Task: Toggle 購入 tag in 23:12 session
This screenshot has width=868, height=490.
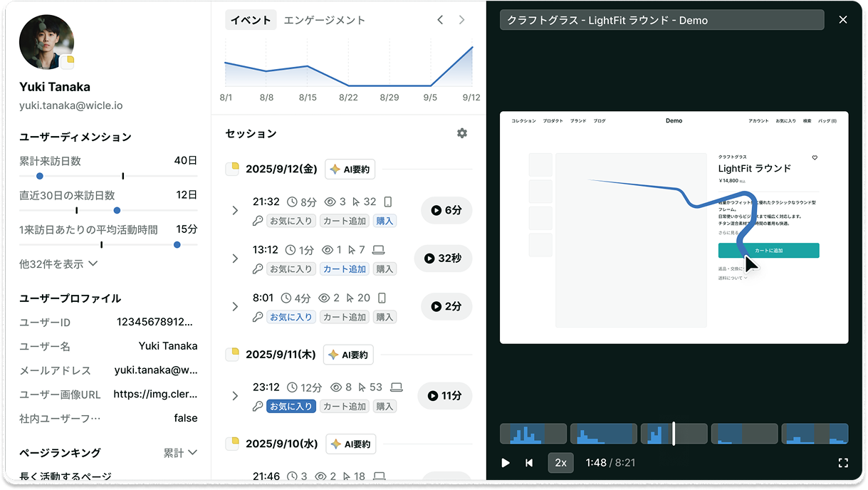Action: point(385,407)
